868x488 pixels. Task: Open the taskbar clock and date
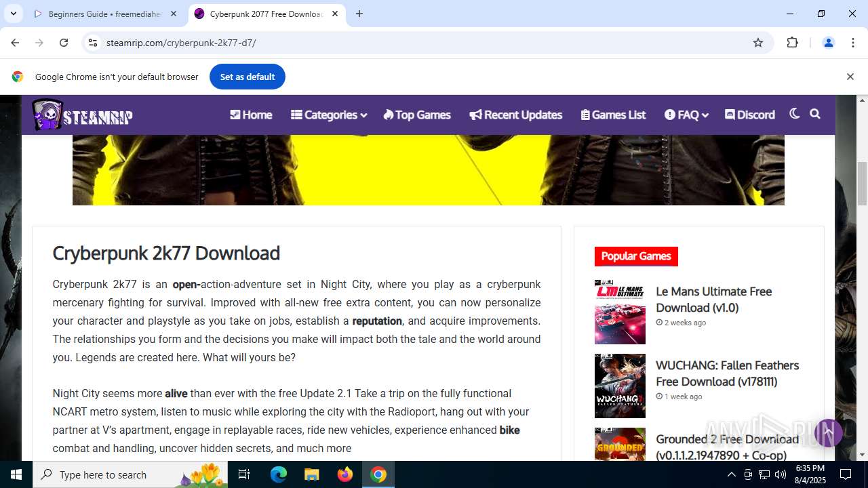click(810, 474)
